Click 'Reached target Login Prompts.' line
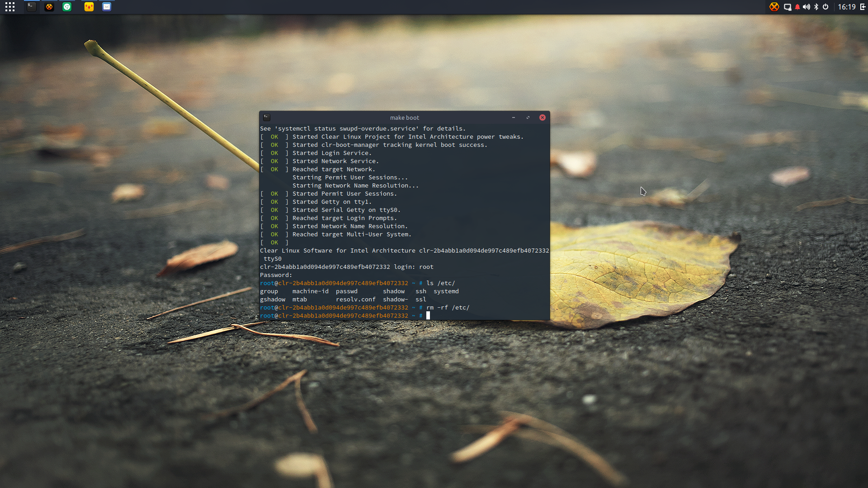The width and height of the screenshot is (868, 488). click(344, 218)
